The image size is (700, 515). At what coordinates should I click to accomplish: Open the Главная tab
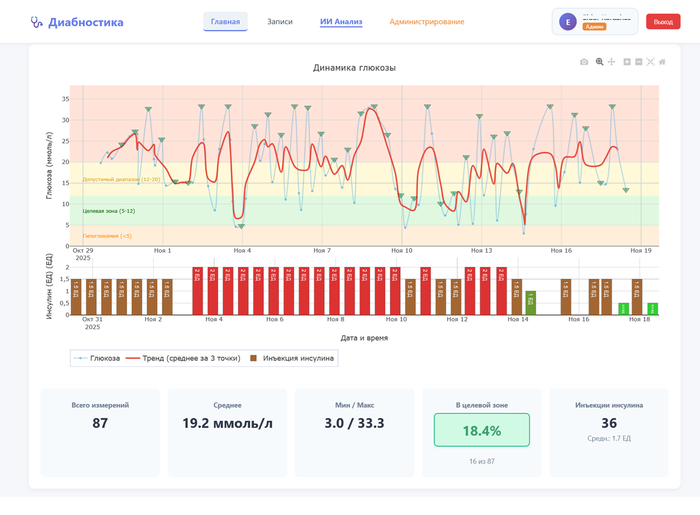coord(225,21)
